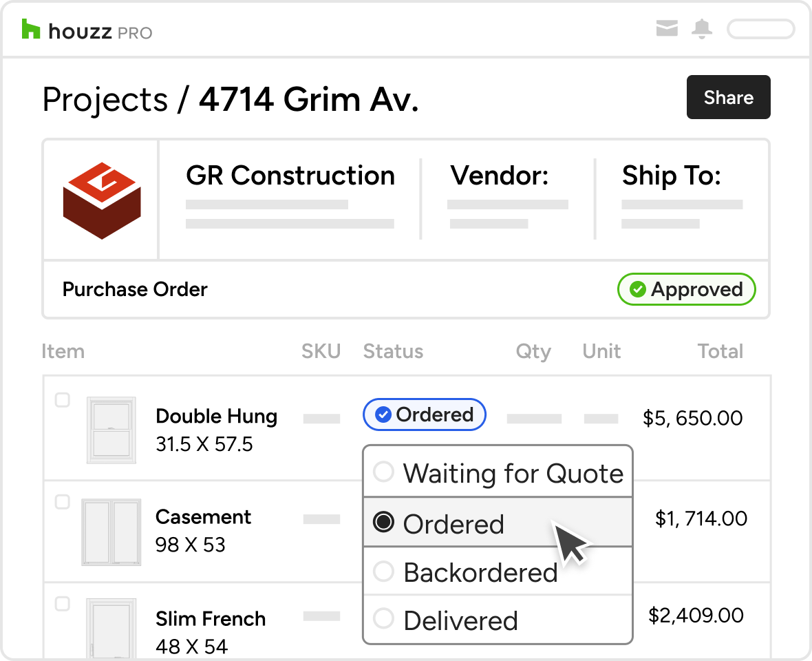
Task: Click the Status column header
Action: click(x=393, y=351)
